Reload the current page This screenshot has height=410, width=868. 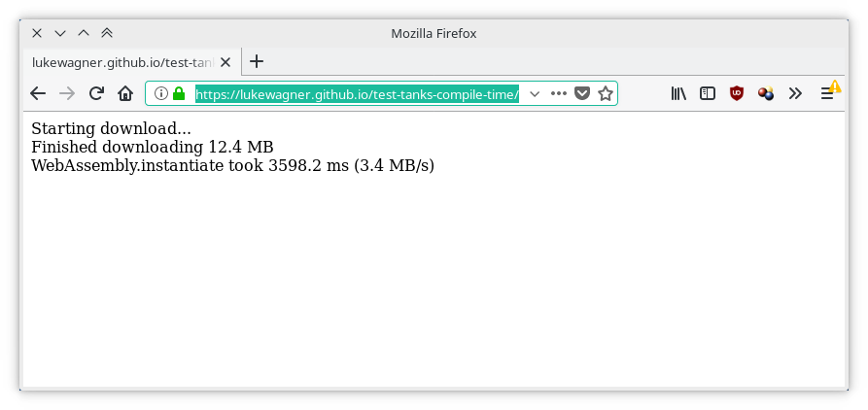coord(96,93)
